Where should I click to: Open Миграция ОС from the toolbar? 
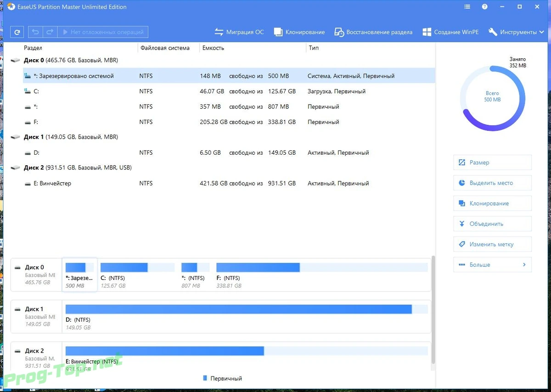(239, 32)
